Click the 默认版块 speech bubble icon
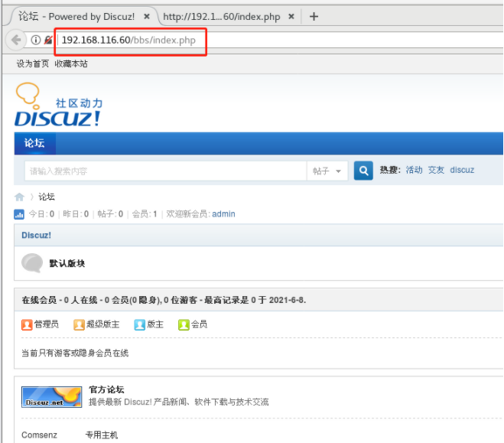Viewport: 504px width, 443px height. click(x=32, y=263)
